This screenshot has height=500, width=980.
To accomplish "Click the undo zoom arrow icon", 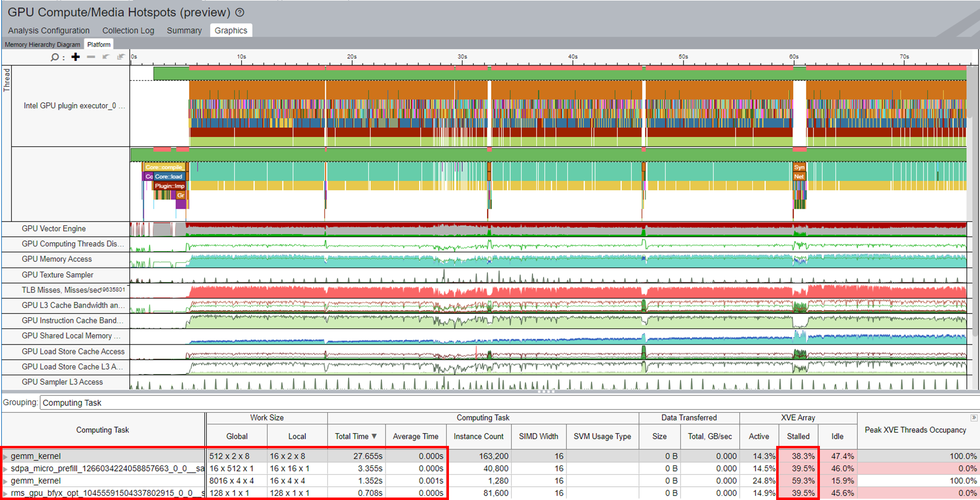I will 106,57.
